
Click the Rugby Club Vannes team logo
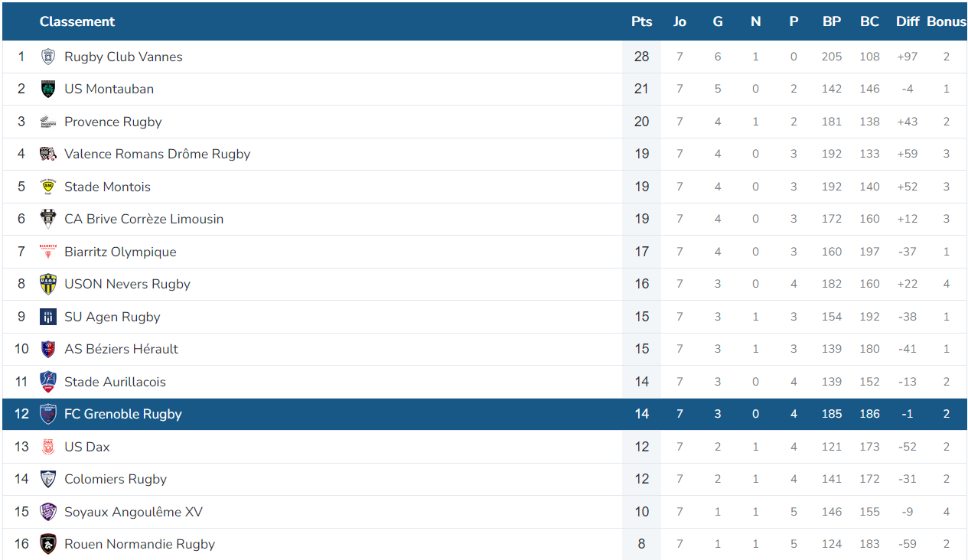pyautogui.click(x=48, y=57)
